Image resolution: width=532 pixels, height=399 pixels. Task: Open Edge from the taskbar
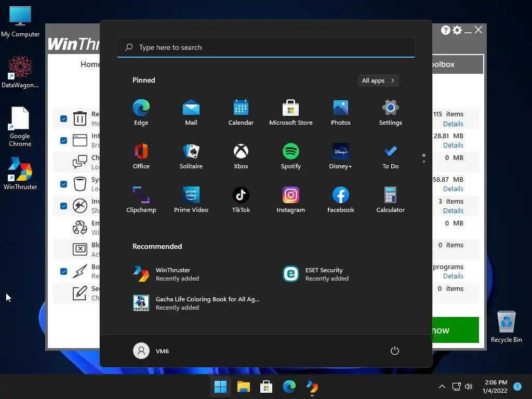[x=289, y=387]
